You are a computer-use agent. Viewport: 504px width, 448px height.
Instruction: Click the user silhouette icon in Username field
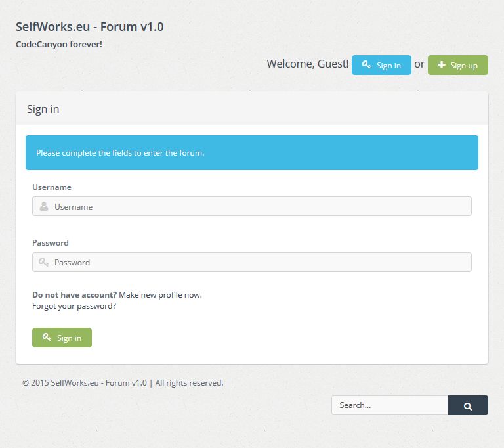[x=44, y=206]
